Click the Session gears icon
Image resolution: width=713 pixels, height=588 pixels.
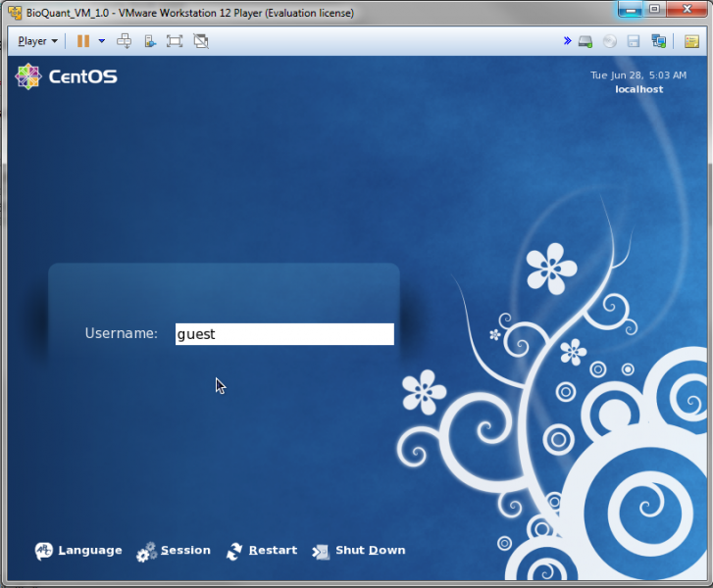pos(146,552)
